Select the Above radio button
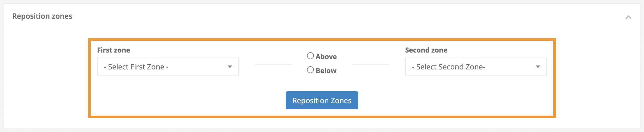644x132 pixels. point(310,56)
